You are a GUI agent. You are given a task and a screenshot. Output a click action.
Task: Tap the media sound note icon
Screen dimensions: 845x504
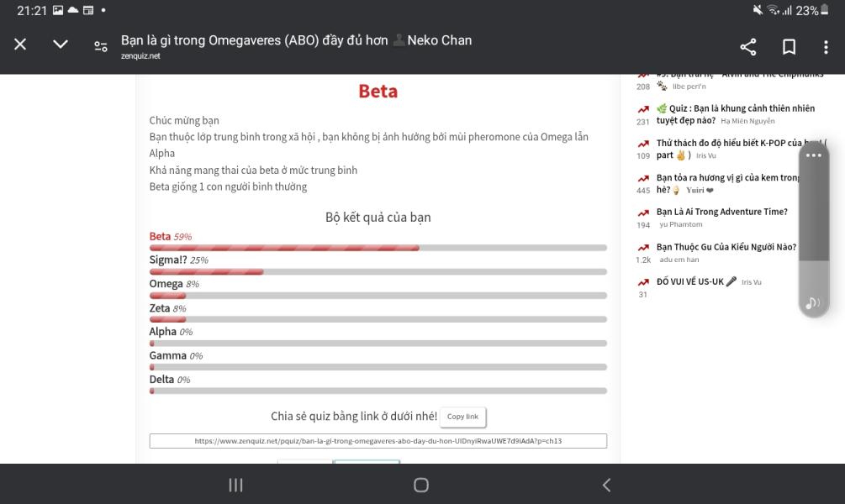coord(813,303)
